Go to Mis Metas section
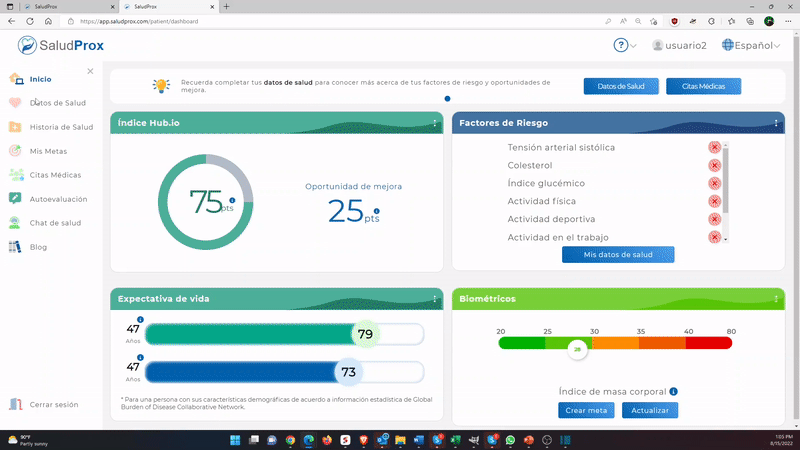 point(38,151)
